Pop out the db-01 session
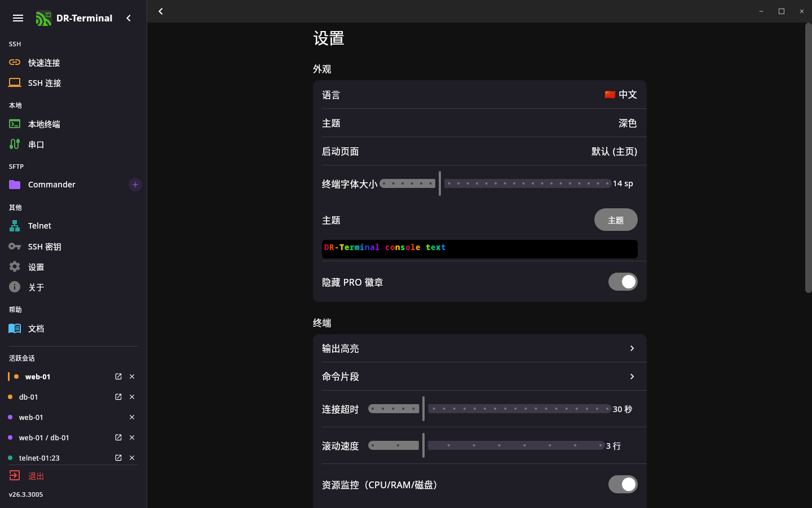 [118, 397]
